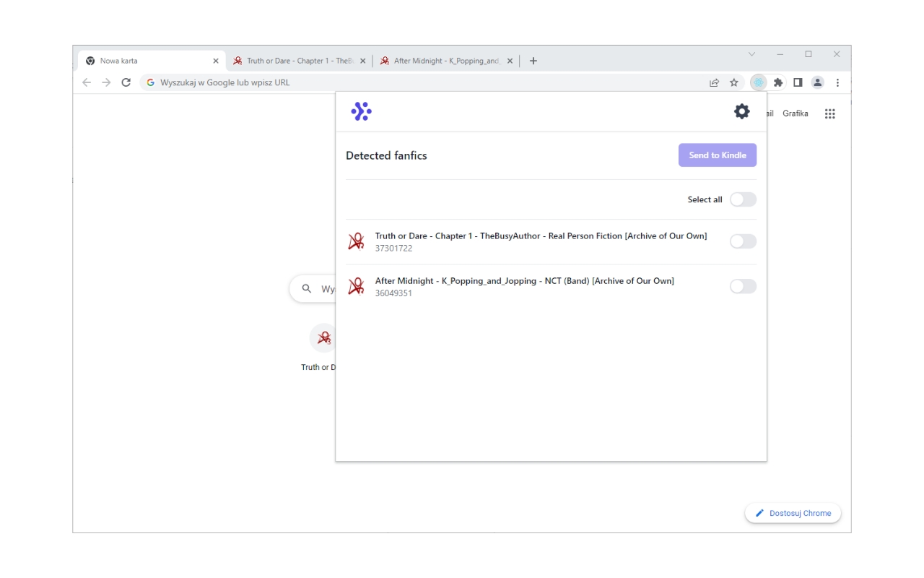Image resolution: width=924 pixels, height=578 pixels.
Task: Open the tab search dropdown
Action: coord(751,54)
